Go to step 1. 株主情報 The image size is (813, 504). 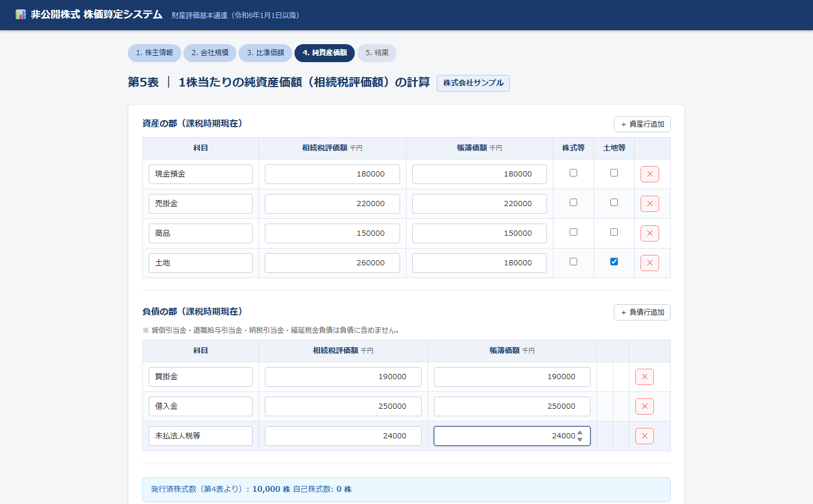coord(154,53)
